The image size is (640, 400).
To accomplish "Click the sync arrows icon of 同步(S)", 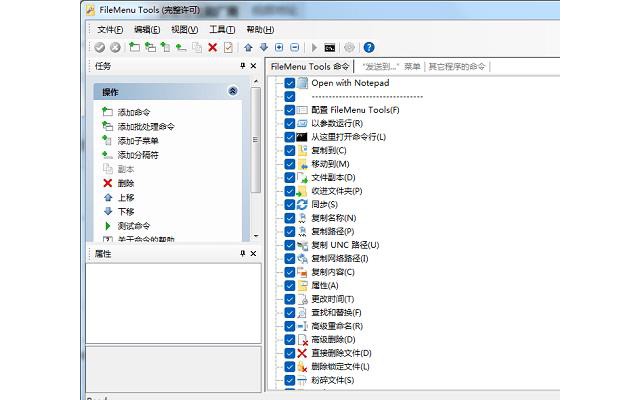I will [302, 204].
